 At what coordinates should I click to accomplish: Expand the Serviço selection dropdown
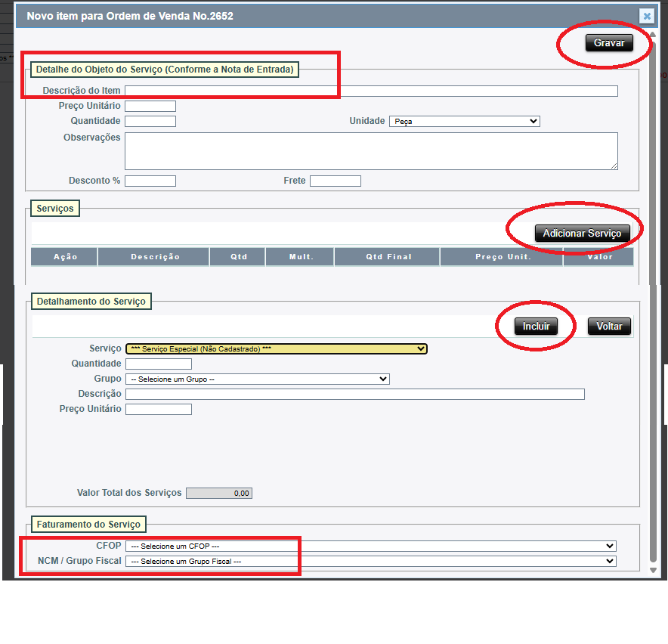(277, 348)
